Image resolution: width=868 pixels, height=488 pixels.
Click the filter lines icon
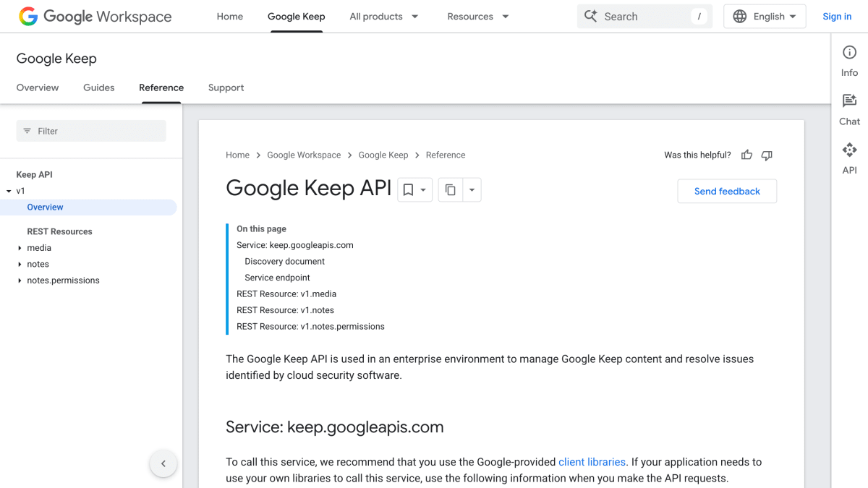pos(27,131)
